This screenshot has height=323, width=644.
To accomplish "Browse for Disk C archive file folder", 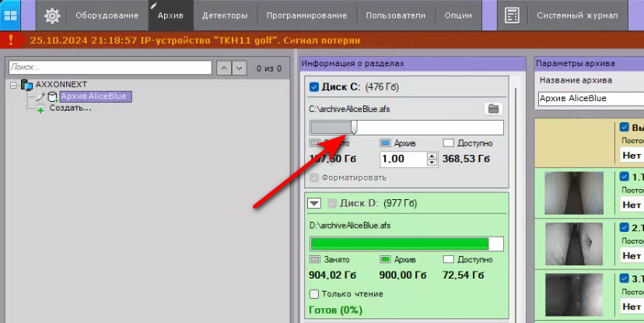I will [492, 109].
